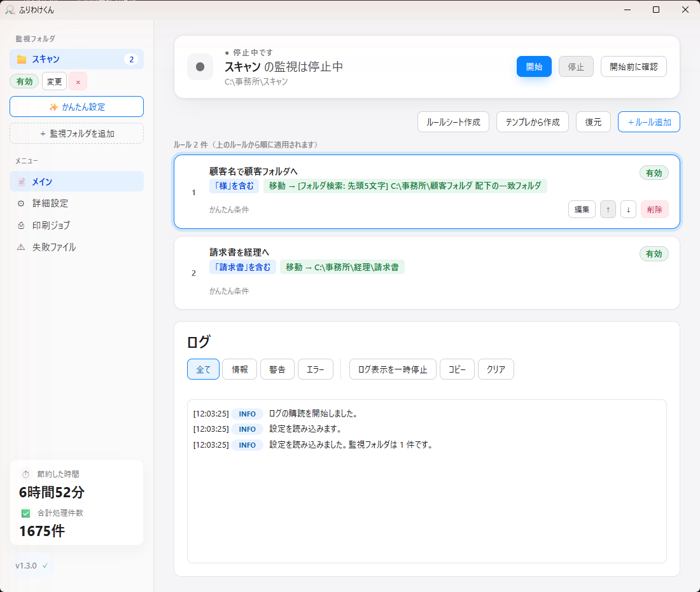Toggle 有効 badge on 請求書を経理へ rule
700x592 pixels.
pos(654,254)
